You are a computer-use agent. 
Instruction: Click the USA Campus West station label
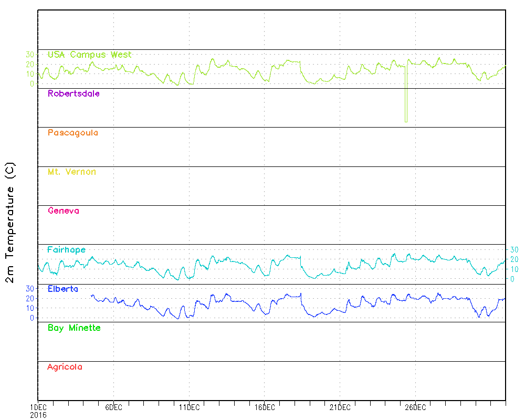[89, 55]
